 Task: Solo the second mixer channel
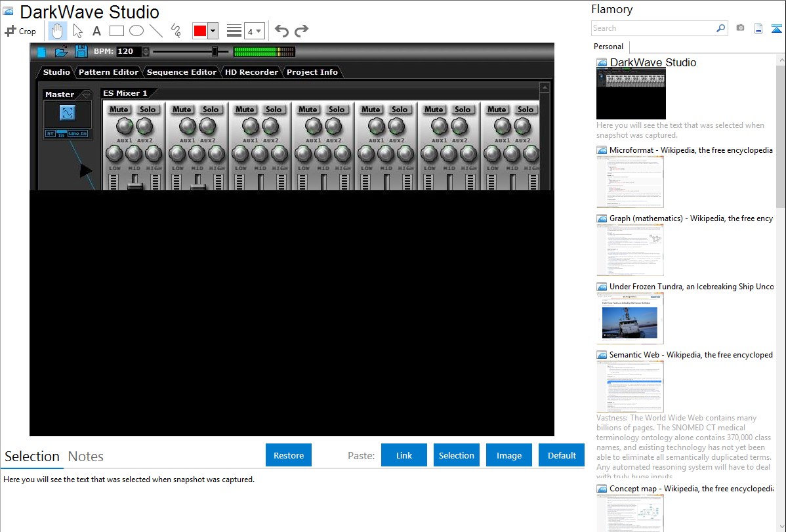pyautogui.click(x=211, y=110)
